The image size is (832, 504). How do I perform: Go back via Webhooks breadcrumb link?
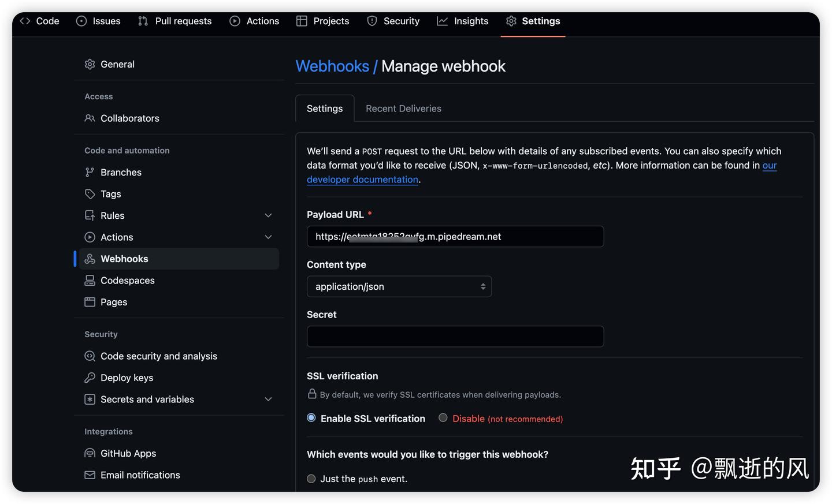[x=332, y=66]
